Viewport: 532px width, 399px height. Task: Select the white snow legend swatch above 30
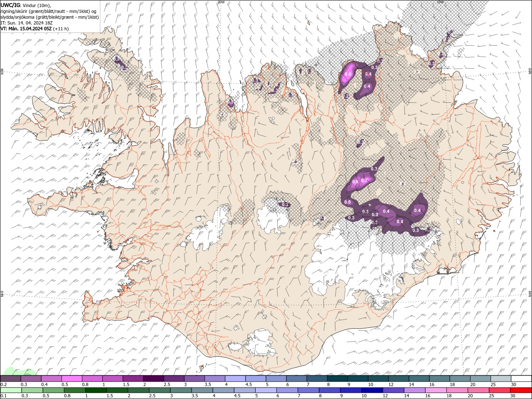tap(521, 379)
